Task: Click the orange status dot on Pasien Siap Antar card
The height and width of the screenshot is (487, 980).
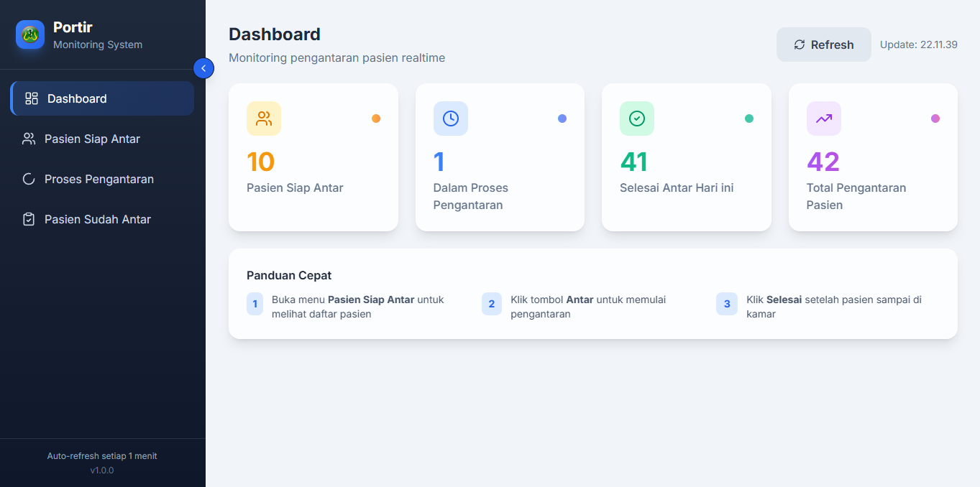Action: 376,119
